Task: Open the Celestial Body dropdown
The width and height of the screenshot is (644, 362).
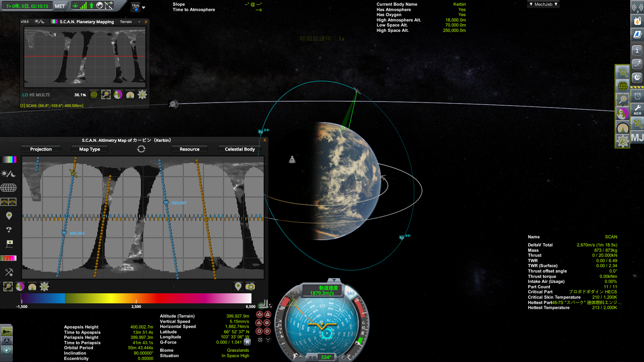Action: pos(240,149)
